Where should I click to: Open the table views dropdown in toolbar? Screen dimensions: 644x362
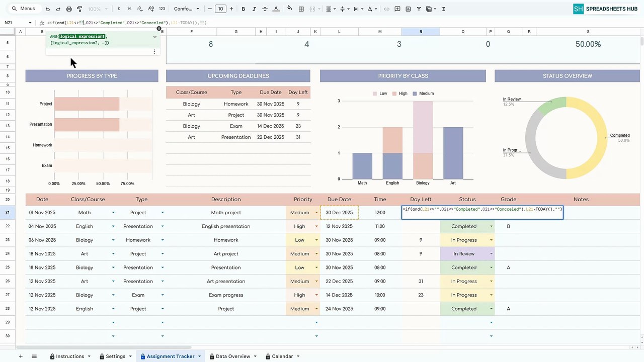click(431, 9)
